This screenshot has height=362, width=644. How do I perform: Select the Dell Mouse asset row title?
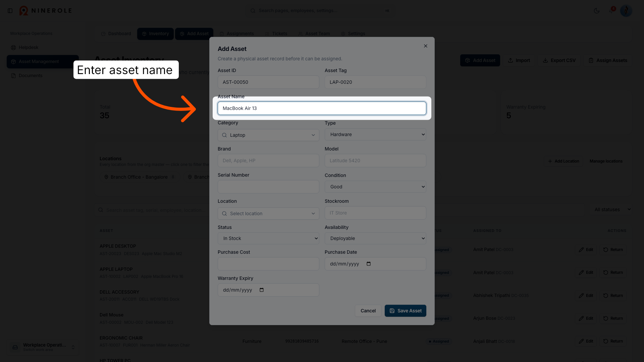click(x=111, y=315)
